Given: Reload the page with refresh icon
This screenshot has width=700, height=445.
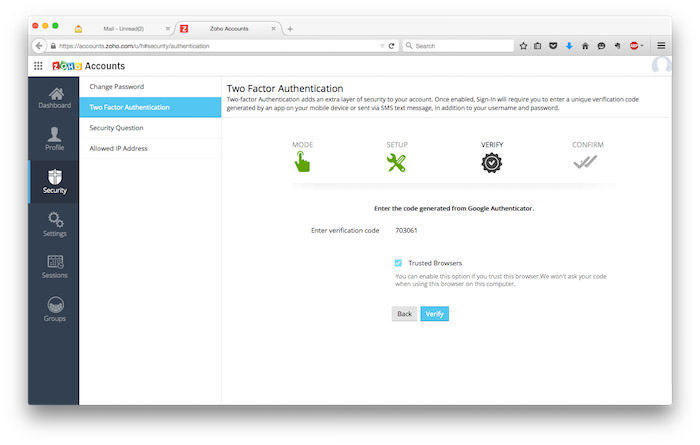Looking at the screenshot, I should (392, 46).
